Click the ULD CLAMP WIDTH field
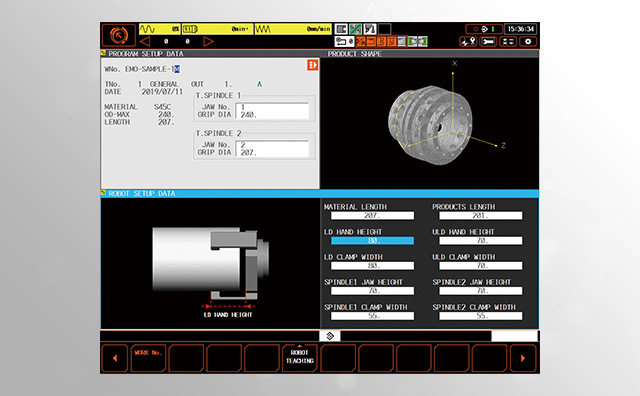The width and height of the screenshot is (640, 396). [480, 266]
